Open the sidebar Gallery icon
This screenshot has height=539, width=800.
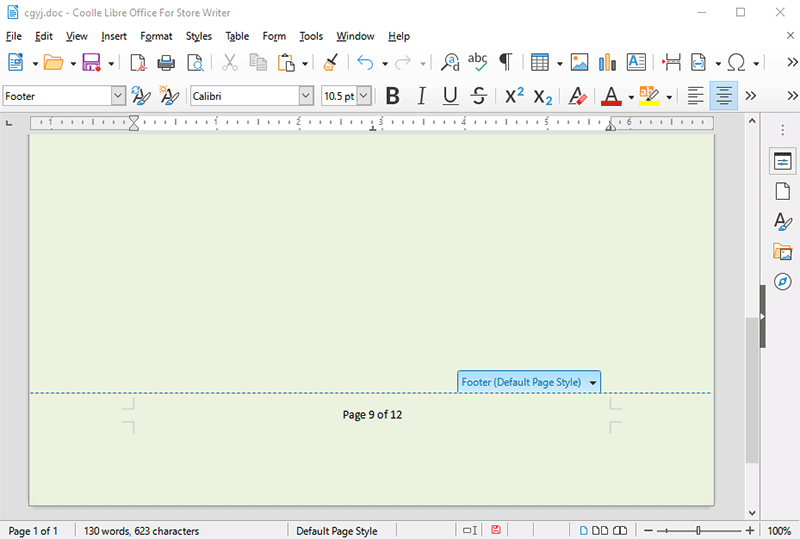click(x=782, y=251)
